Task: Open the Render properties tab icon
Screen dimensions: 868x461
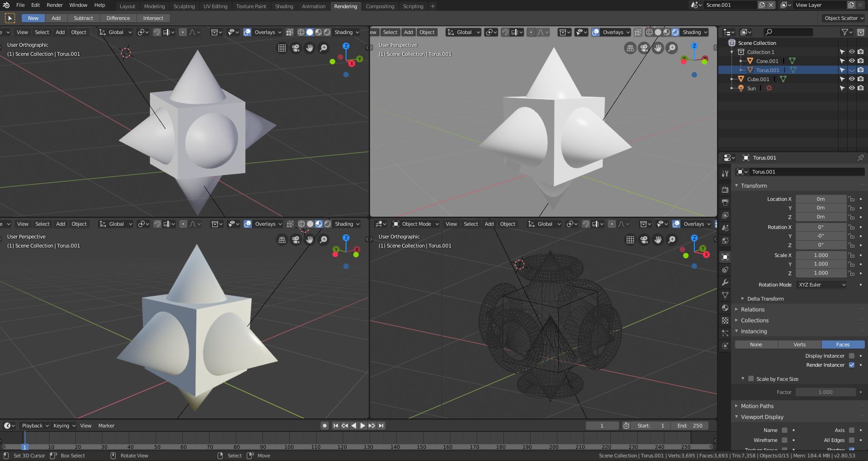Action: 725,189
